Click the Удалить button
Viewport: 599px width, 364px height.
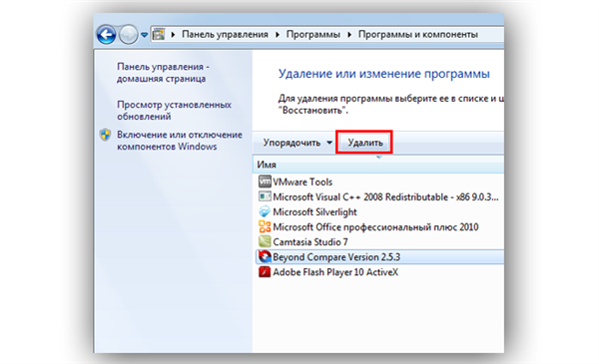tap(364, 143)
